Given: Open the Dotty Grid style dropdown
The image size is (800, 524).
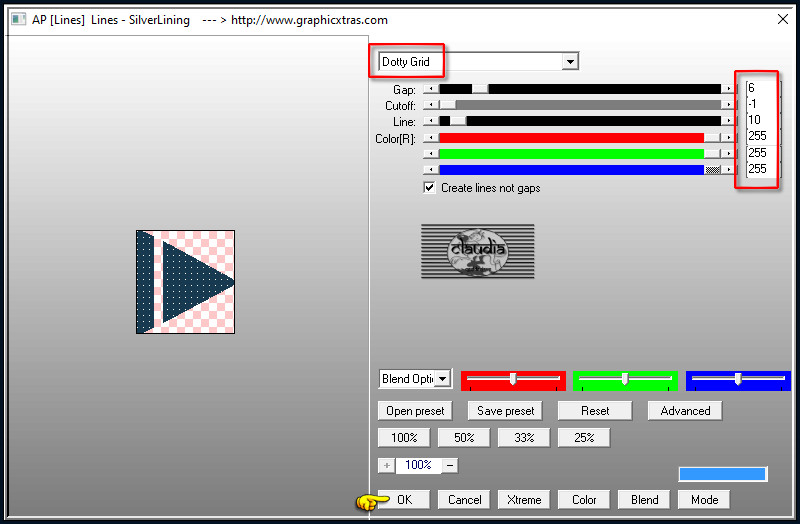Looking at the screenshot, I should pos(570,62).
